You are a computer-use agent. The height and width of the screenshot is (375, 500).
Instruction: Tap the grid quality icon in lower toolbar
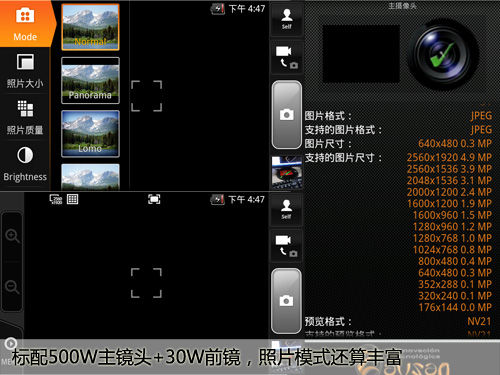tap(72, 199)
